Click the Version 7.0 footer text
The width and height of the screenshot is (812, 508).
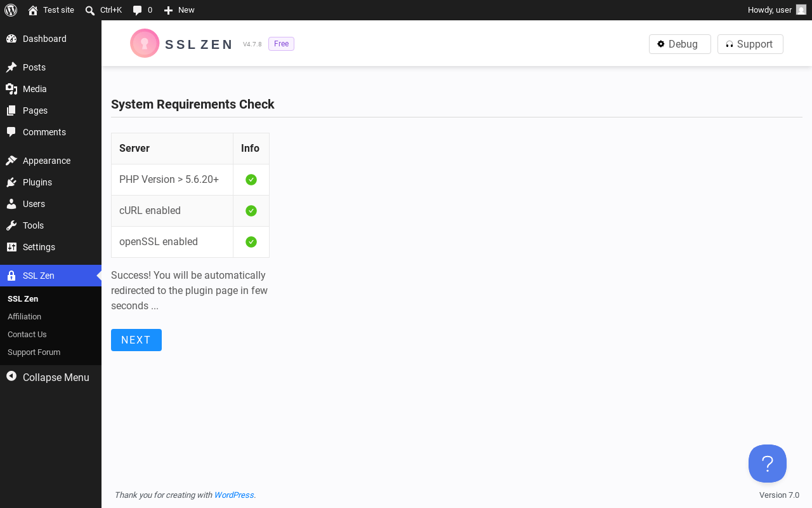(779, 495)
